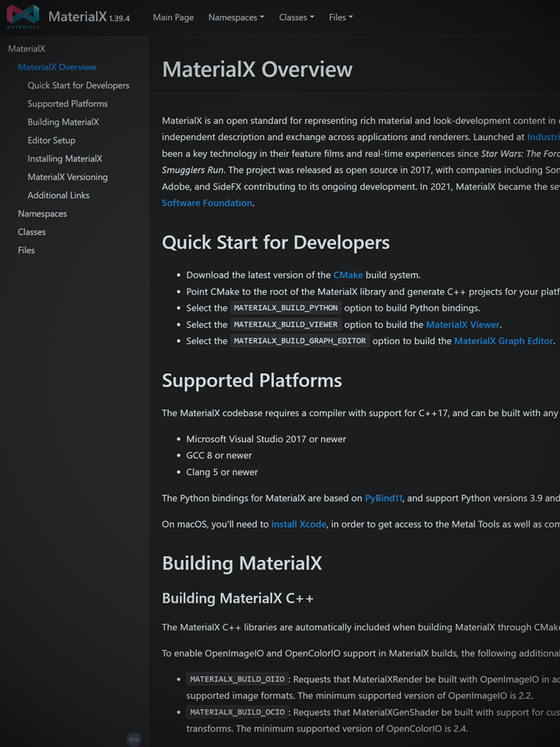Viewport: 560px width, 747px height.
Task: Select MaterialX Overview in sidebar
Action: tap(57, 67)
